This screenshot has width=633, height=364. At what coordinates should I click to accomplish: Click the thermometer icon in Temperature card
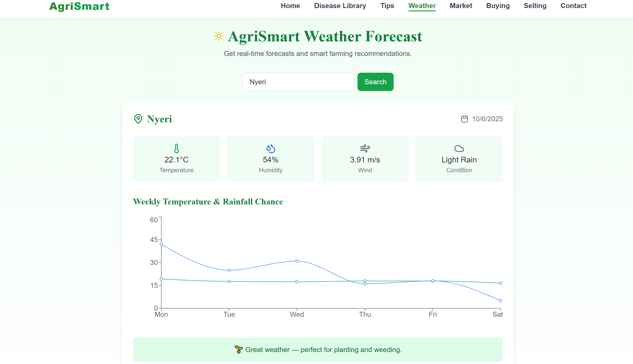(x=177, y=148)
